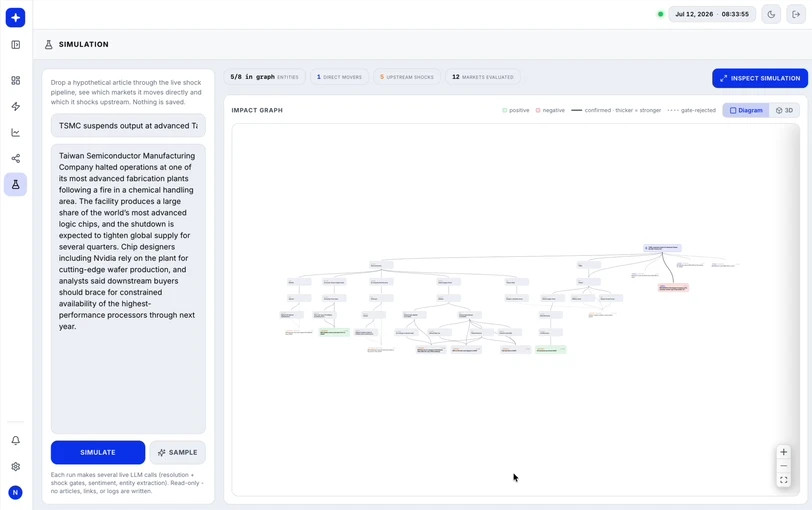
Task: Open the lightning bolt shocks icon
Action: [16, 106]
